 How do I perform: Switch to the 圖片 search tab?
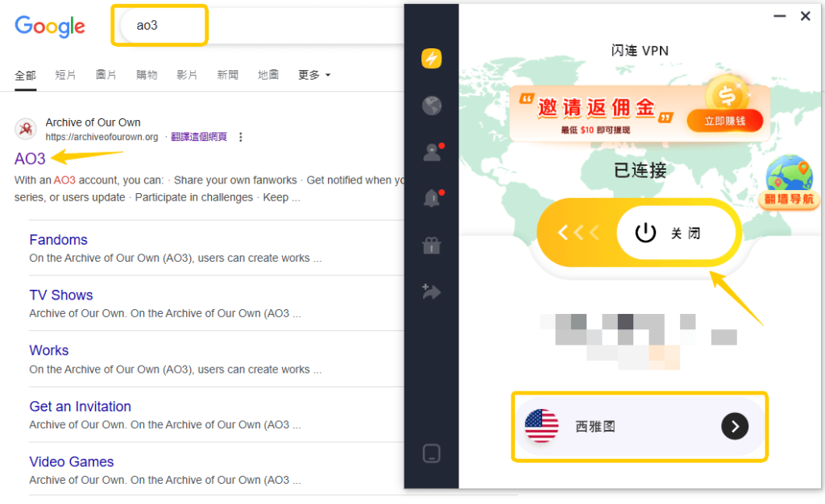click(106, 75)
